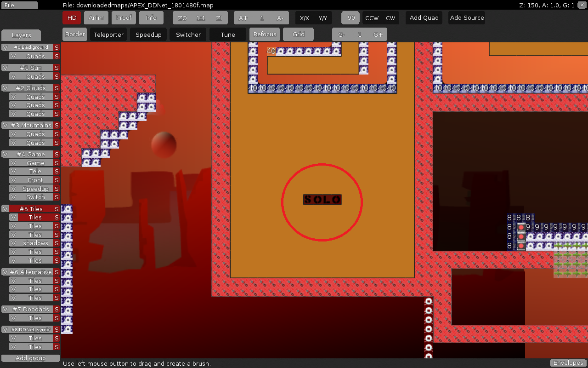Click Add group at bottom of layers
This screenshot has width=588, height=368.
pos(30,358)
